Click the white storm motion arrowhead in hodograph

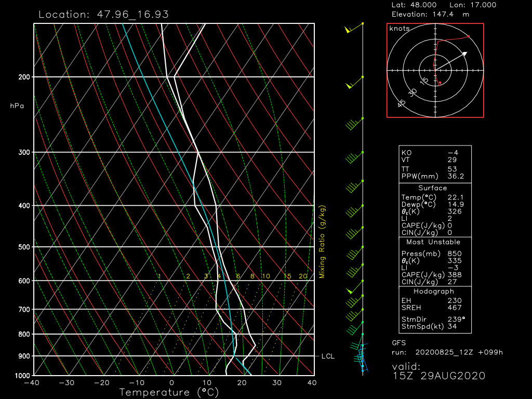click(464, 53)
